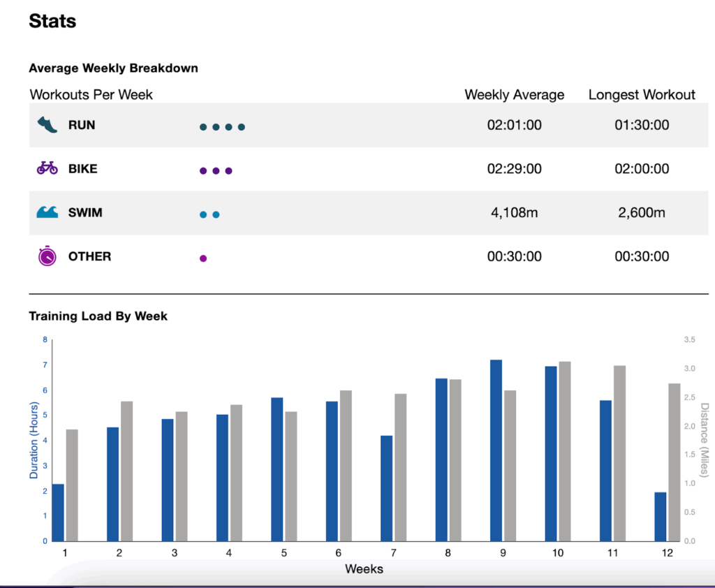Click the swim weekly average 4,108m
This screenshot has width=715, height=588.
[514, 212]
